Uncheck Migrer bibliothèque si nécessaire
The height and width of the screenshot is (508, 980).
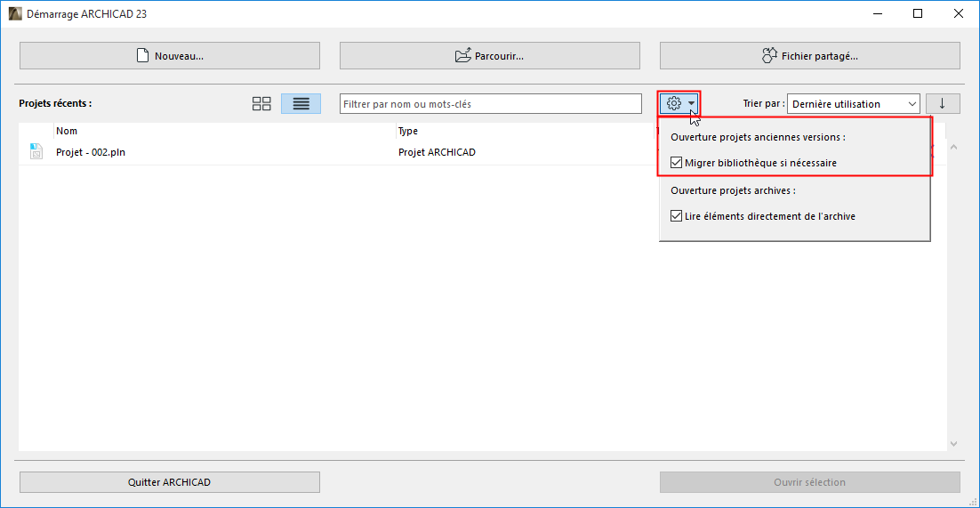click(676, 163)
